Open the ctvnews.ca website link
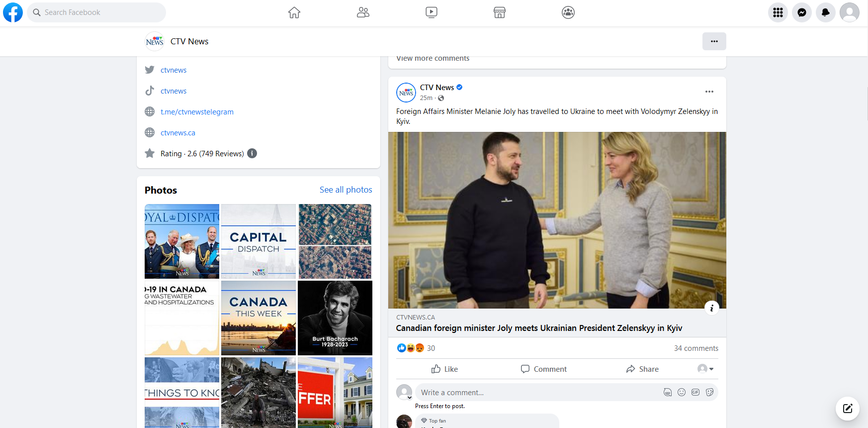Screen dimensions: 868x428 [x=178, y=133]
